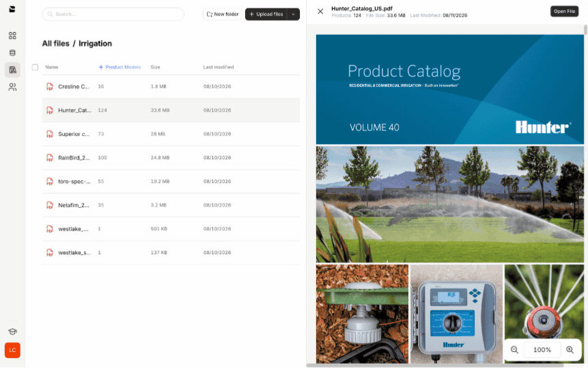Sort by the Size column header
The width and height of the screenshot is (588, 369).
point(155,67)
